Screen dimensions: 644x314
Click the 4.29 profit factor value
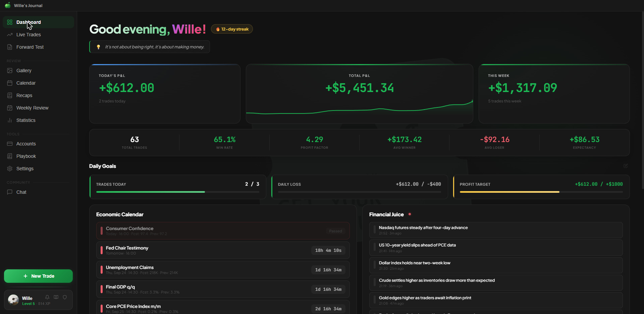(x=315, y=139)
